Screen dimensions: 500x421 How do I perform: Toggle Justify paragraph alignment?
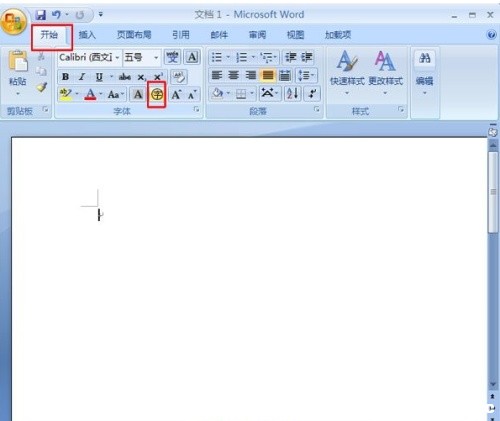pos(268,75)
